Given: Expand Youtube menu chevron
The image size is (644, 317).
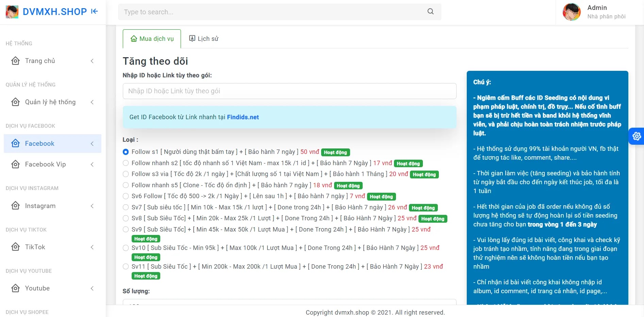Looking at the screenshot, I should pos(92,288).
